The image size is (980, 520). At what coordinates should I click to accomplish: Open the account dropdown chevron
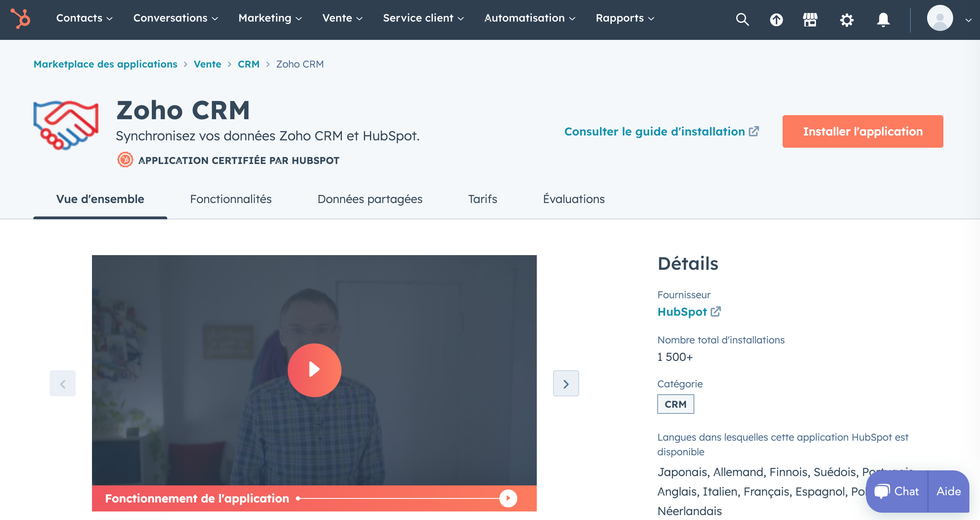(968, 20)
